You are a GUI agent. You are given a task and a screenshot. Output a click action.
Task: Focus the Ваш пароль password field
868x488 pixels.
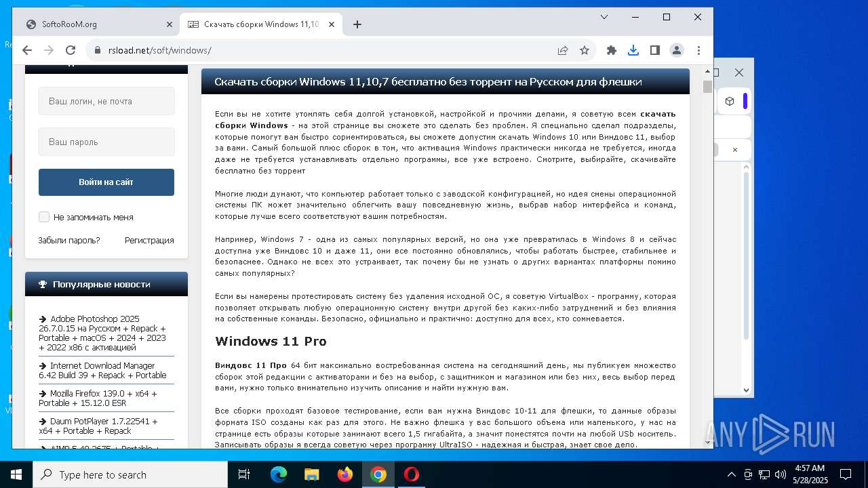(x=106, y=142)
